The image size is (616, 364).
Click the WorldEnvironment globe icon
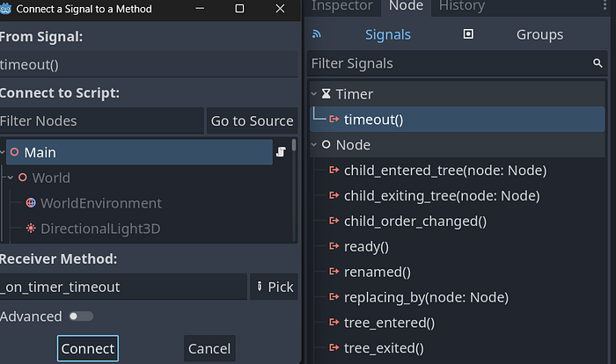pyautogui.click(x=31, y=203)
